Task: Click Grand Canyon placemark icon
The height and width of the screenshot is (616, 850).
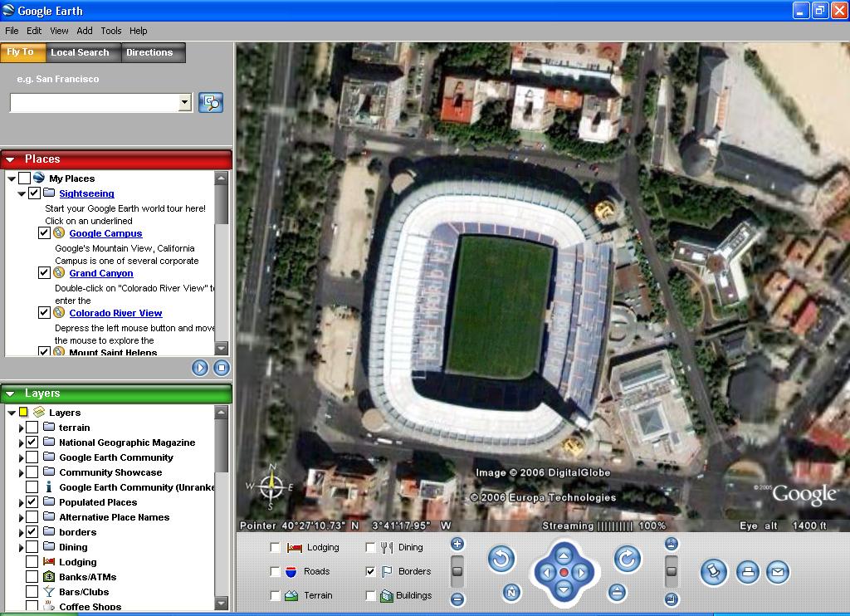Action: click(x=59, y=273)
